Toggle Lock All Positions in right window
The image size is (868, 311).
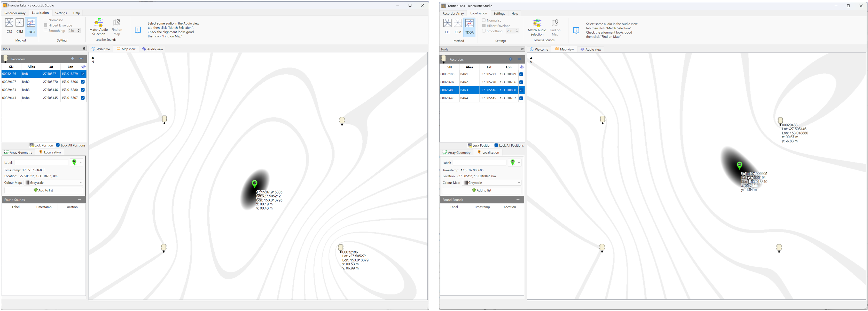click(x=496, y=145)
